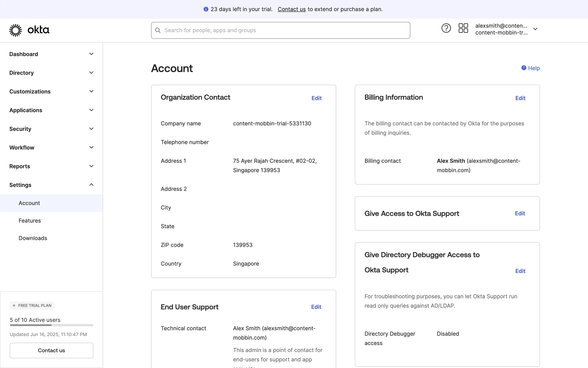The width and height of the screenshot is (588, 368).
Task: Click Contact us link in trial banner
Action: [x=292, y=9]
